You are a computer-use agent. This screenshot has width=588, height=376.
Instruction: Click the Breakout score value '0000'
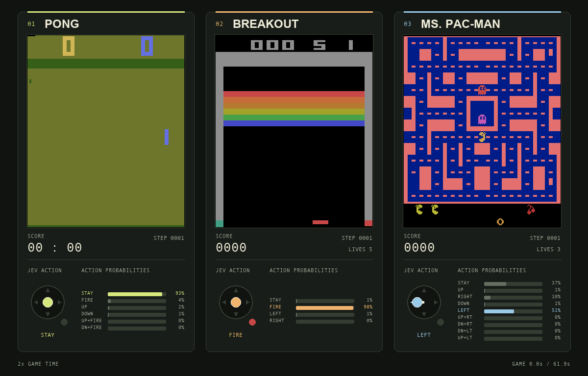tap(231, 248)
